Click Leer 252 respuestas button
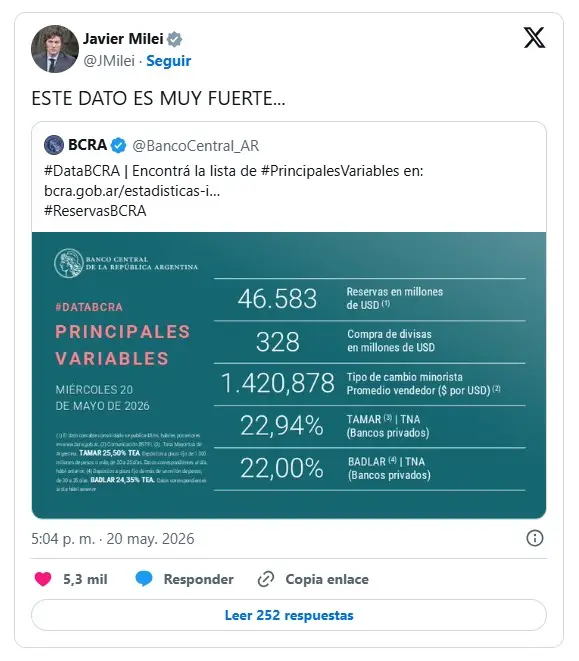 coord(289,615)
